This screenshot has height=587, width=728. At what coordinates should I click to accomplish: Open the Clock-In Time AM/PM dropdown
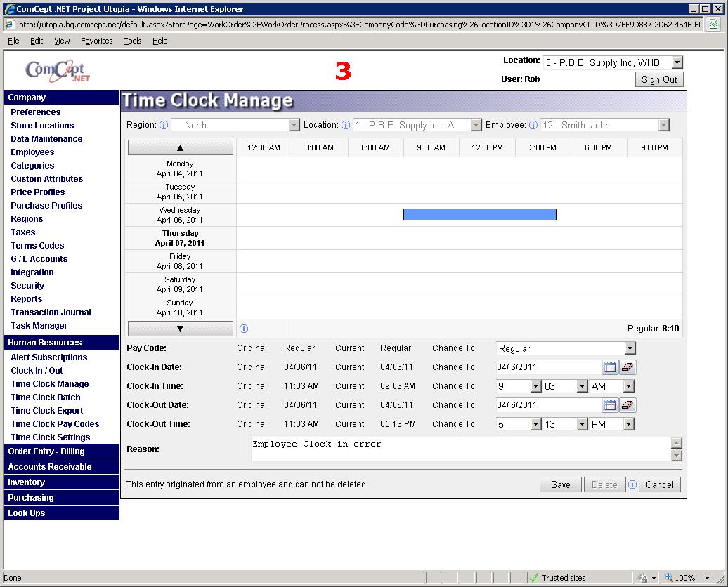(628, 386)
